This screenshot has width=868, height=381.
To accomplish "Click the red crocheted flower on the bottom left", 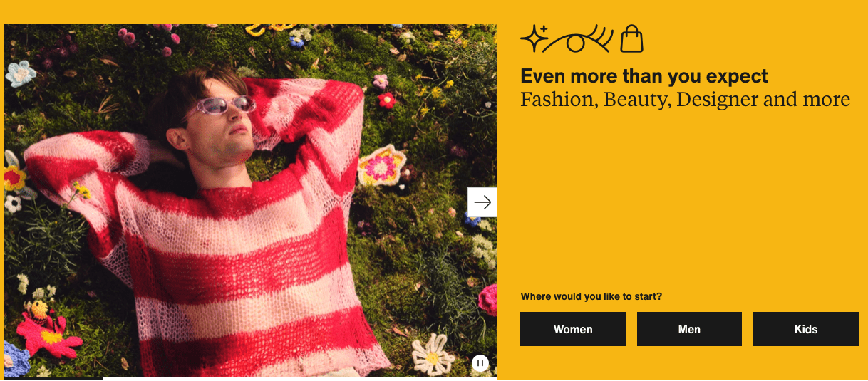I will click(x=48, y=332).
